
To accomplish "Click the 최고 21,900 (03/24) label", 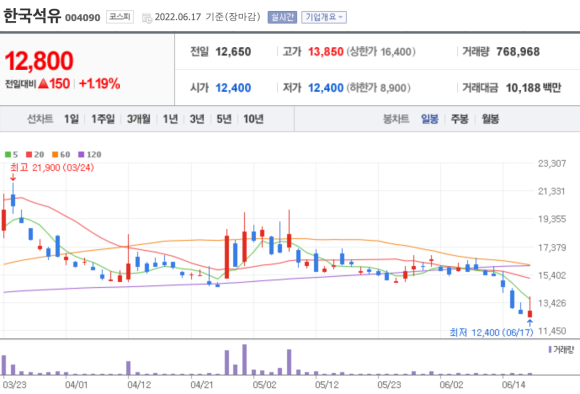I will pyautogui.click(x=52, y=168).
